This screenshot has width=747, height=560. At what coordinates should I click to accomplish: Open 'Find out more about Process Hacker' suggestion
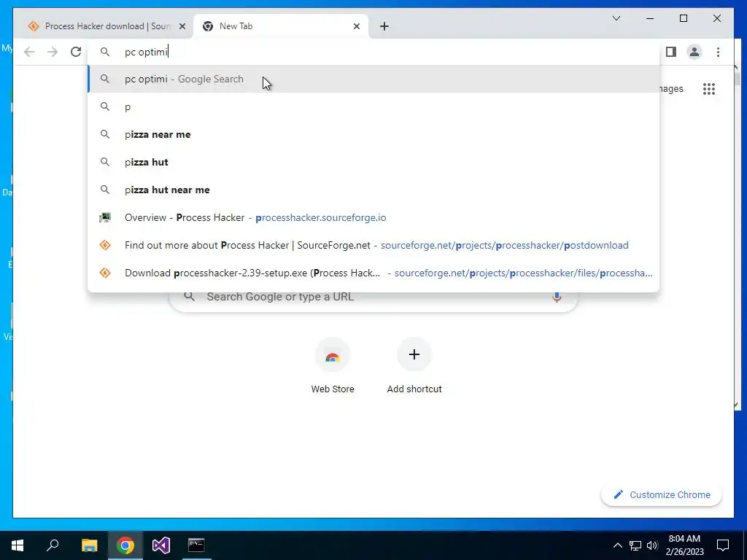click(373, 245)
